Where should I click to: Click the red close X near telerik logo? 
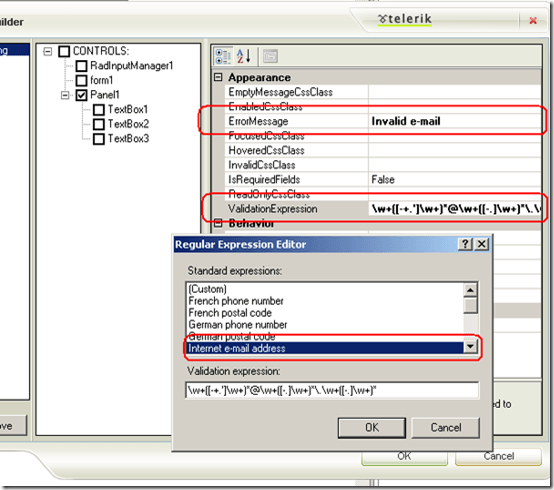[x=533, y=21]
